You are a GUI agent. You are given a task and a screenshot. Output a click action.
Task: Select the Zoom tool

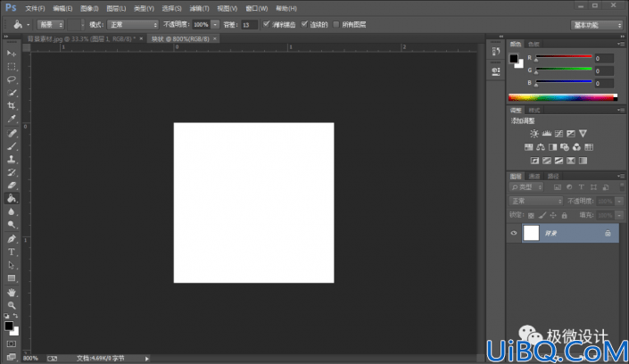point(12,305)
